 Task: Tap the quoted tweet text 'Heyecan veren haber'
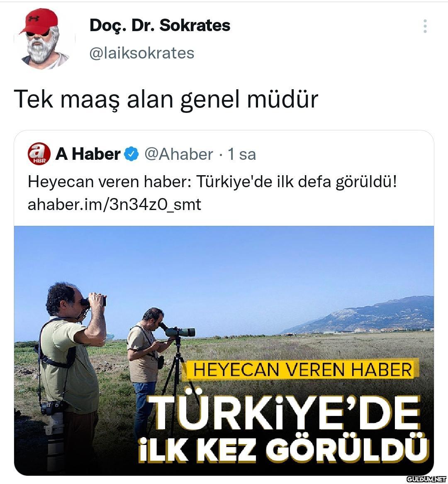[109, 182]
